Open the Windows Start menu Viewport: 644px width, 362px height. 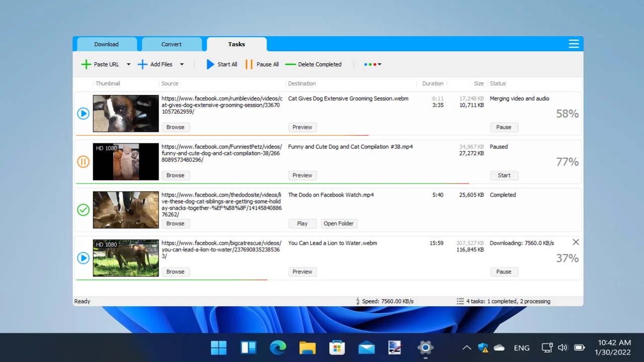pos(219,347)
